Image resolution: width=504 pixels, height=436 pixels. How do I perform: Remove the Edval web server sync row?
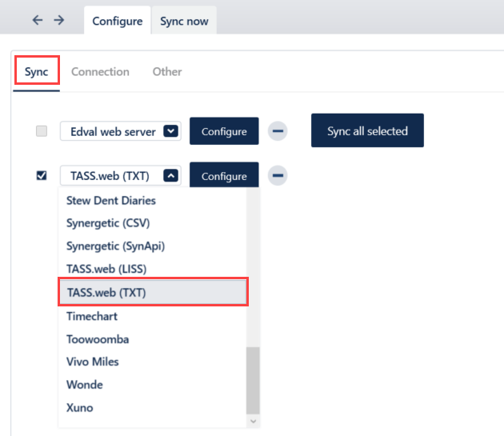pyautogui.click(x=278, y=131)
